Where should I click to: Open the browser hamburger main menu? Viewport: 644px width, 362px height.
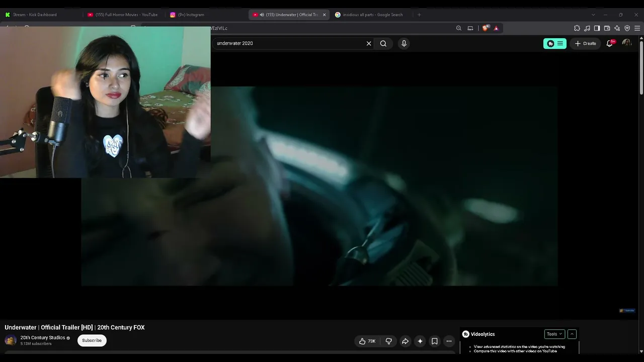click(x=637, y=28)
